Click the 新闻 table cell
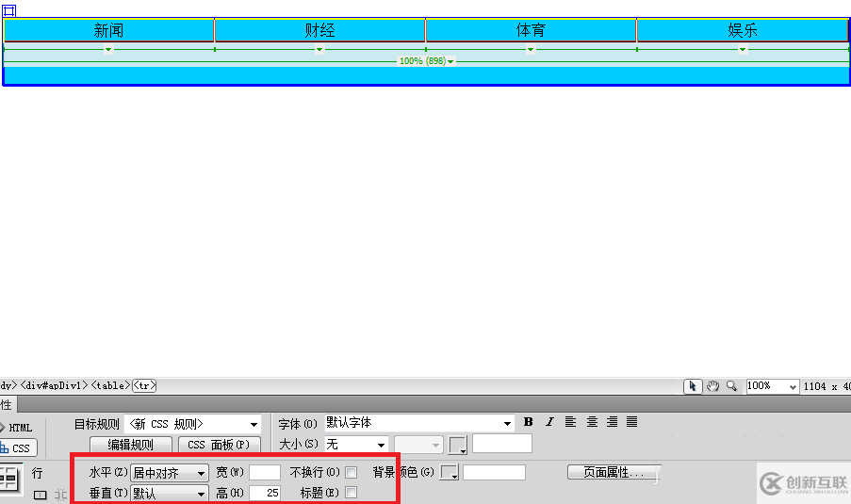Screen dimensions: 851x504 108,30
